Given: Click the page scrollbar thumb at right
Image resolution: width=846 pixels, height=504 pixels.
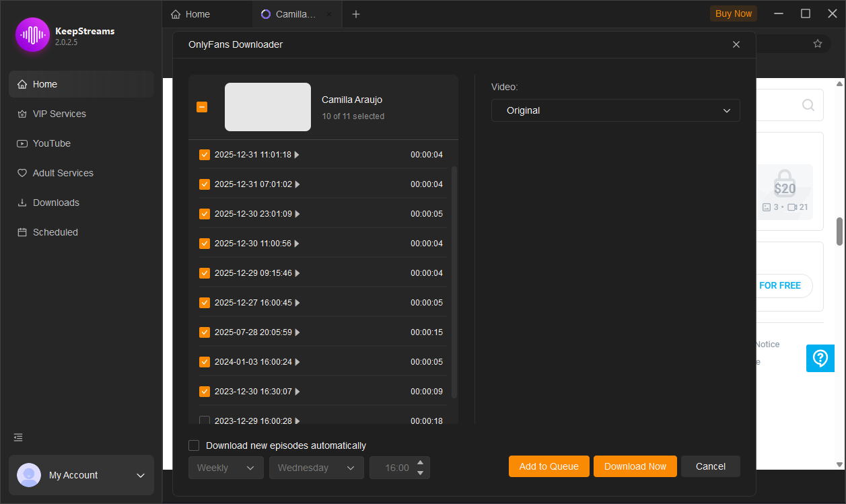Looking at the screenshot, I should [x=839, y=231].
